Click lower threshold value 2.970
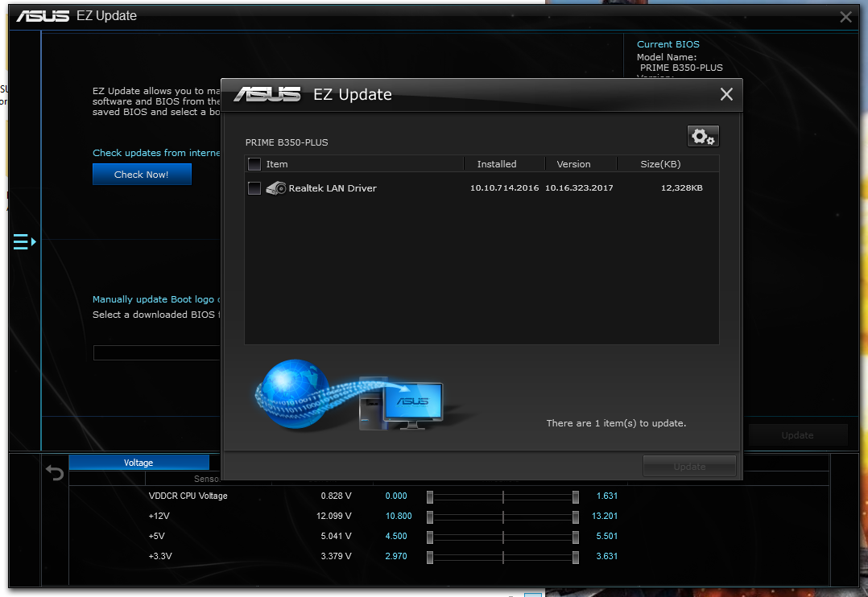This screenshot has height=597, width=868. pos(396,556)
